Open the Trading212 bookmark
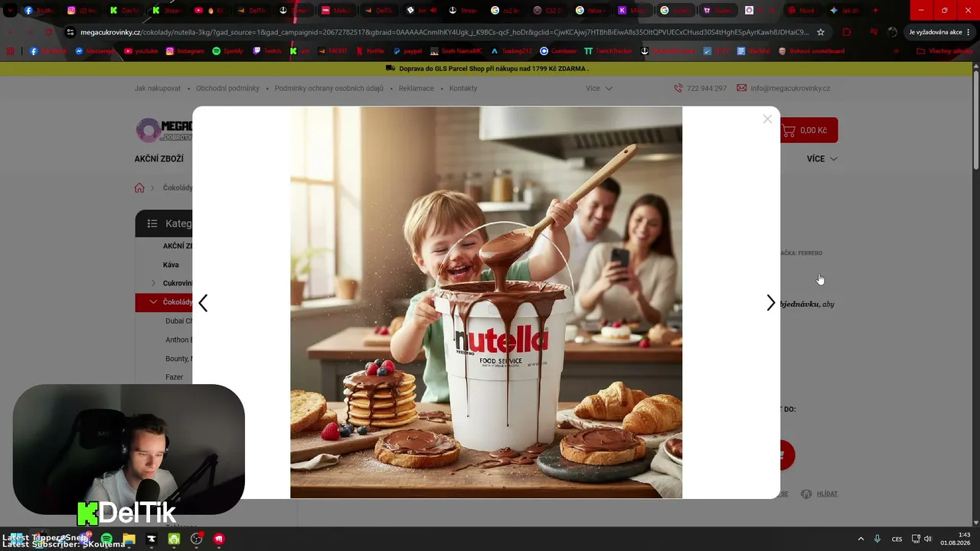 click(x=511, y=51)
